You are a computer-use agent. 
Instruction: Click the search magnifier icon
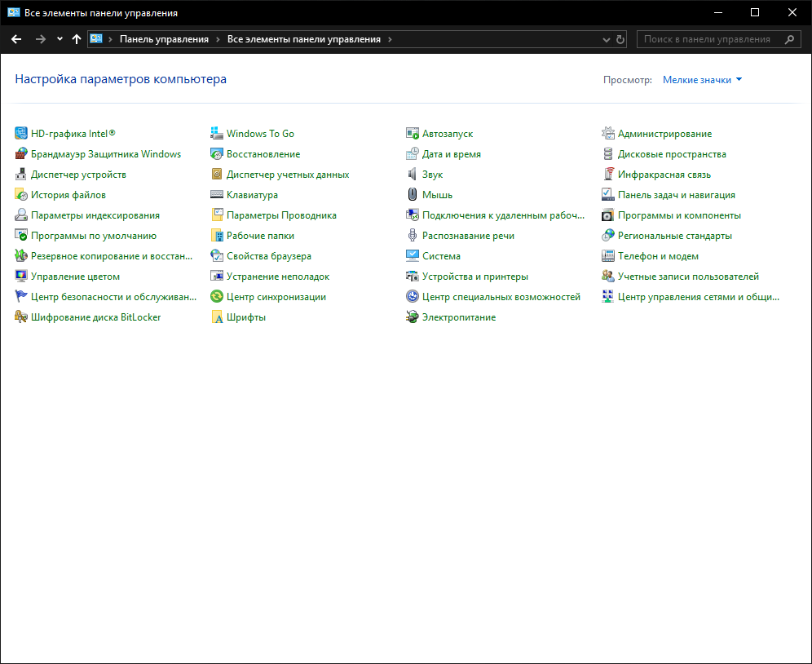coord(789,39)
